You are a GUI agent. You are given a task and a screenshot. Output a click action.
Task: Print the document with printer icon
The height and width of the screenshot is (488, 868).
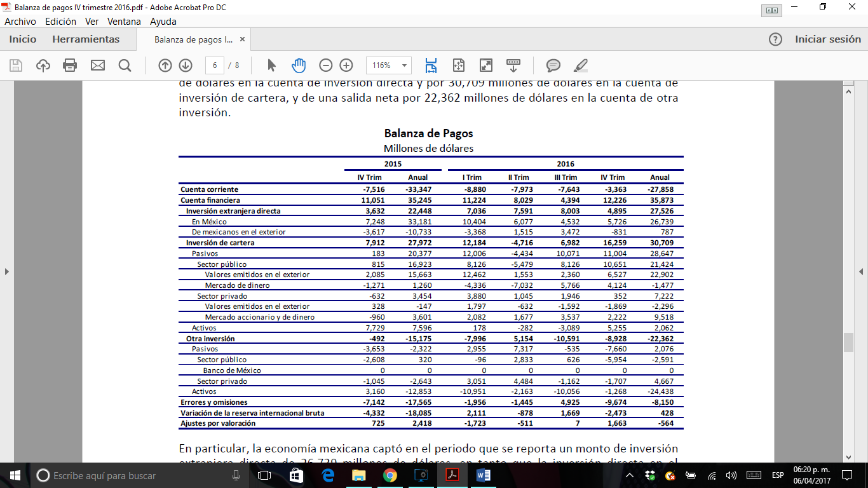[x=70, y=65]
